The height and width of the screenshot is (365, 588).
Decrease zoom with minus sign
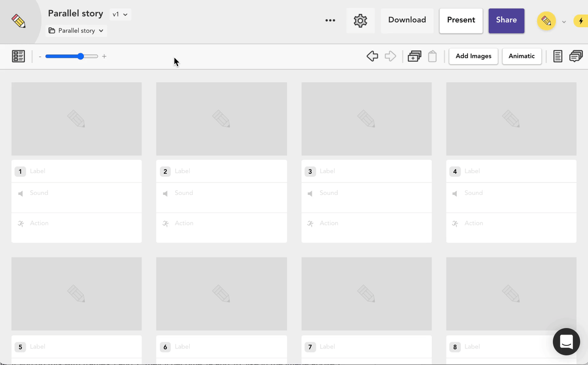pyautogui.click(x=40, y=56)
